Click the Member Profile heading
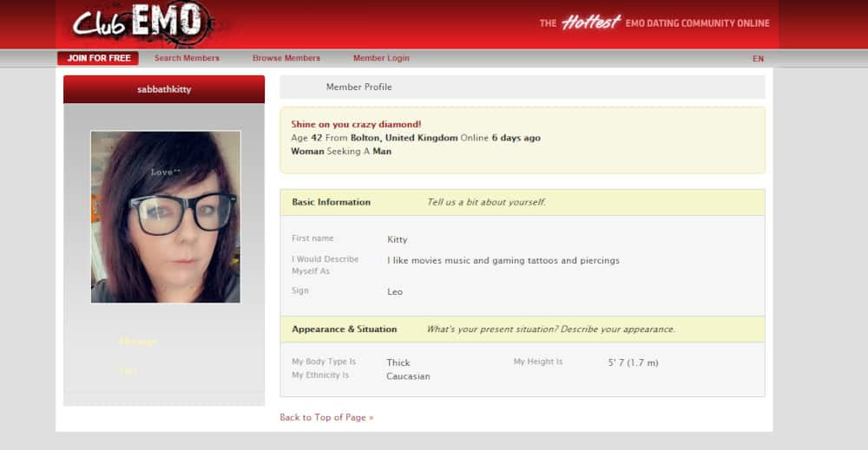This screenshot has width=868, height=450. [x=358, y=87]
